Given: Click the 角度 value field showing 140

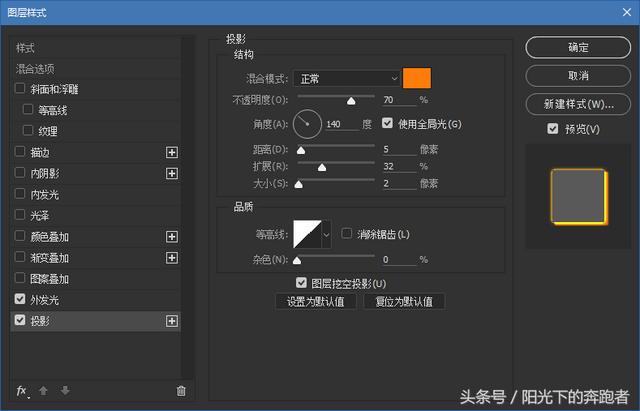Looking at the screenshot, I should click(x=342, y=124).
